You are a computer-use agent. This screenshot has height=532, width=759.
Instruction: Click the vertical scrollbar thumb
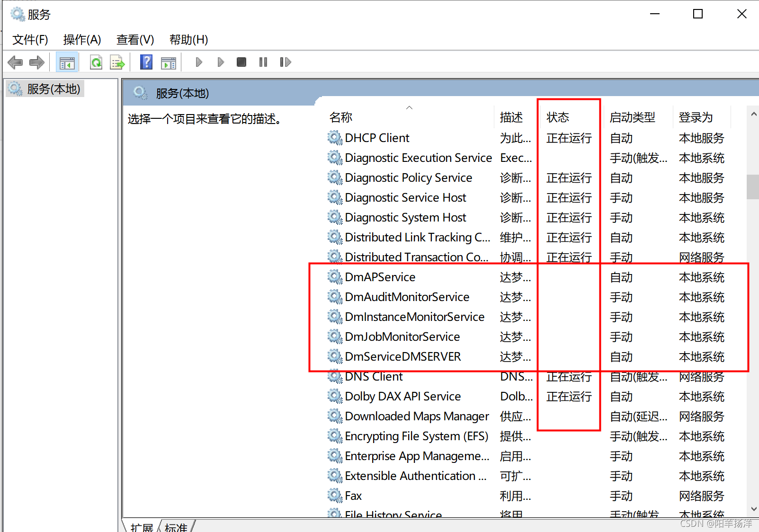click(x=753, y=187)
